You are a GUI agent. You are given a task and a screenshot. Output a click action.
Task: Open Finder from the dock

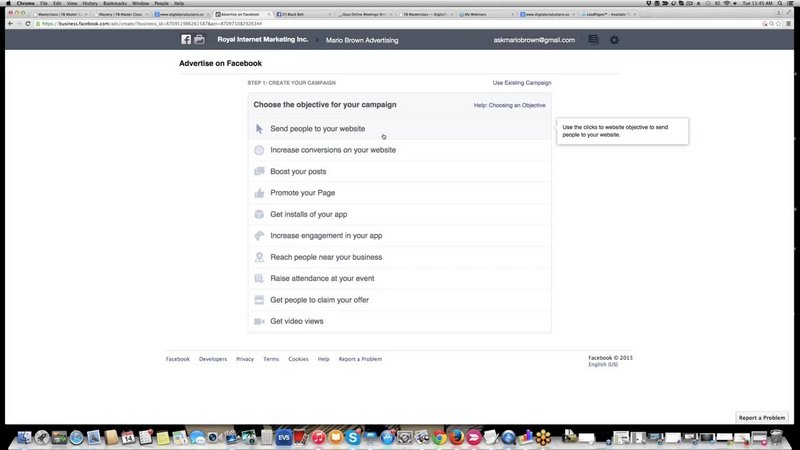[x=24, y=437]
